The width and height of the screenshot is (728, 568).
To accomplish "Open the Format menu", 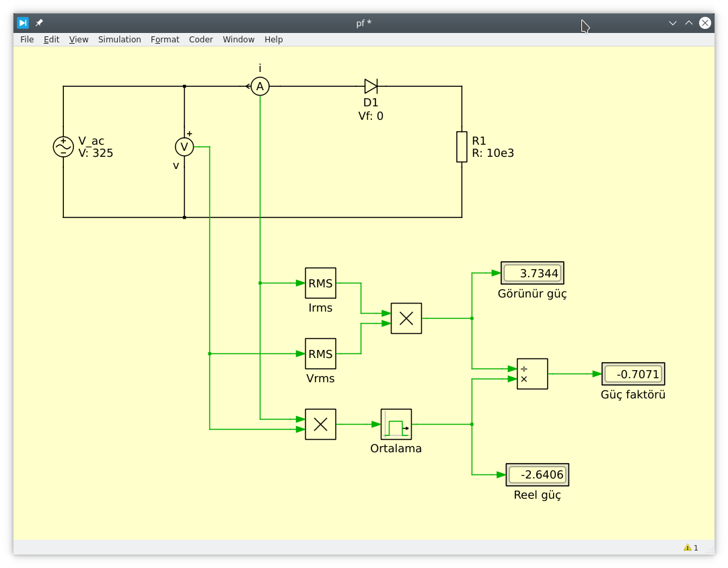I will point(165,40).
